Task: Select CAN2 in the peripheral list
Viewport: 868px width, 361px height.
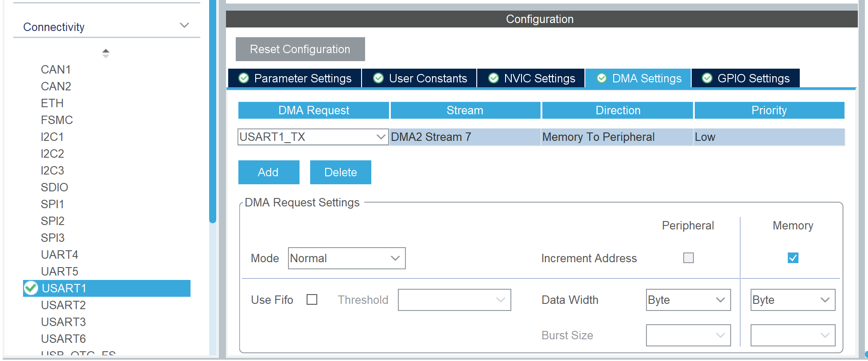Action: tap(56, 86)
